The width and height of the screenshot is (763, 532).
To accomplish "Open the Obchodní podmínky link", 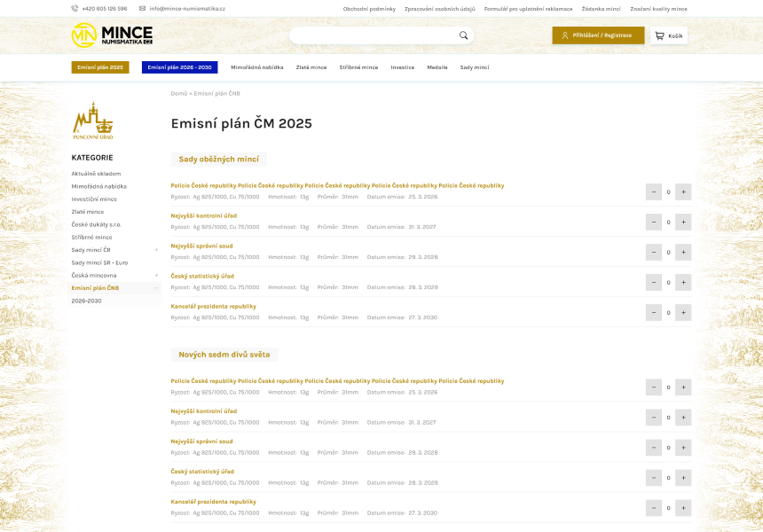I will (x=369, y=8).
